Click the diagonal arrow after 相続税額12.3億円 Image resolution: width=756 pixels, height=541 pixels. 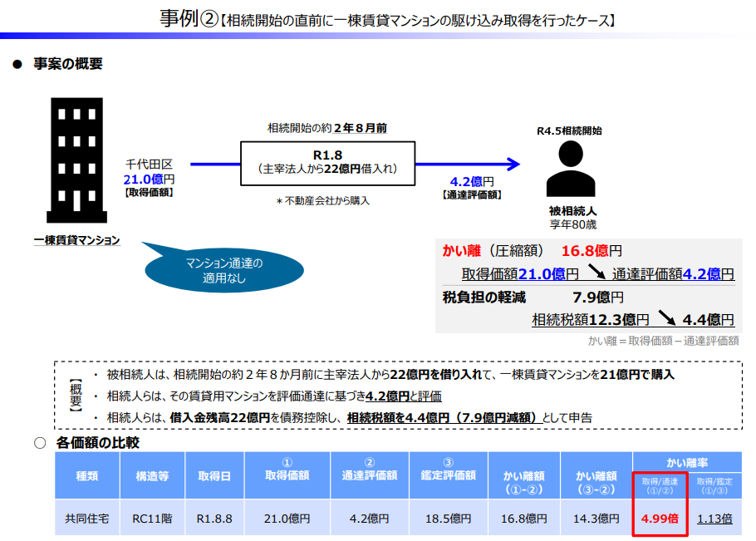coord(666,317)
